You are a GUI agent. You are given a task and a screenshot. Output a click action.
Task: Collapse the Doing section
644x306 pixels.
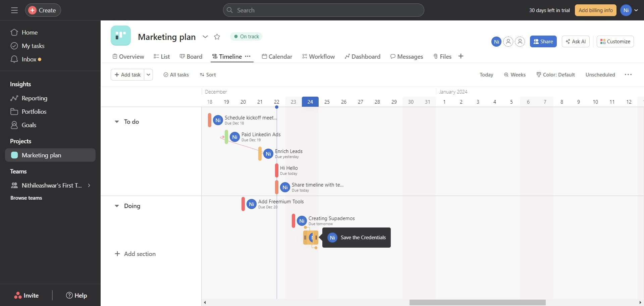pos(116,206)
